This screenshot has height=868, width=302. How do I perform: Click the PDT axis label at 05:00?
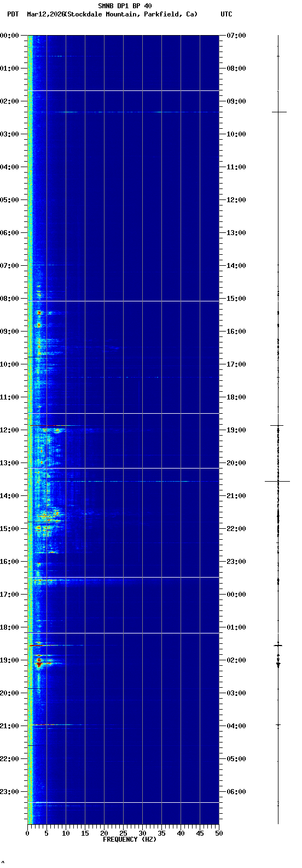10,200
